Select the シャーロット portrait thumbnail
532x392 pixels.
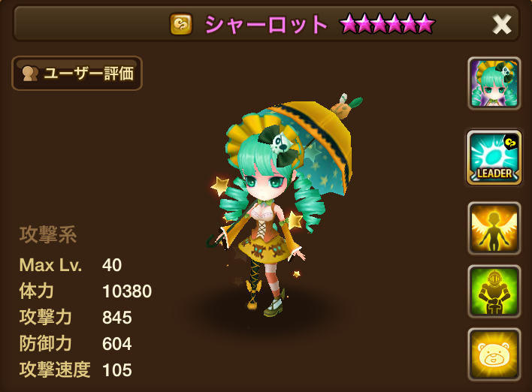[494, 83]
